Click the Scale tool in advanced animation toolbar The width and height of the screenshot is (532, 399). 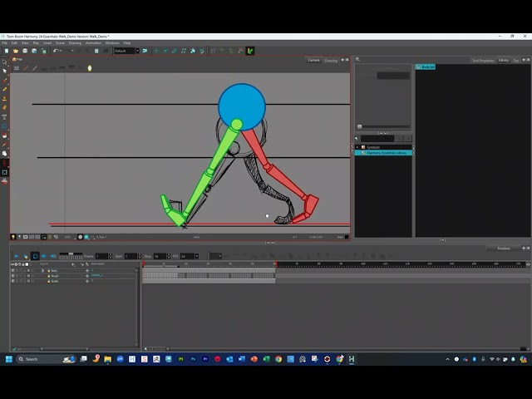tap(175, 51)
